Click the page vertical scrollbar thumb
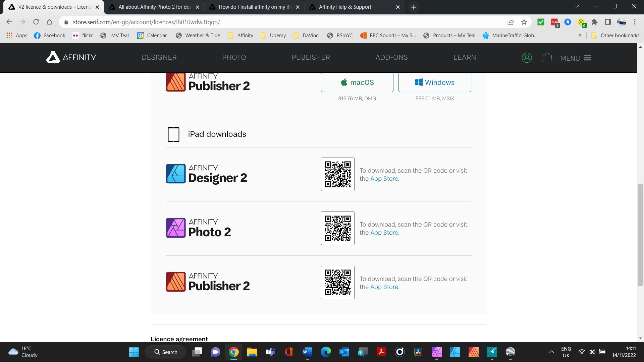 pyautogui.click(x=640, y=235)
